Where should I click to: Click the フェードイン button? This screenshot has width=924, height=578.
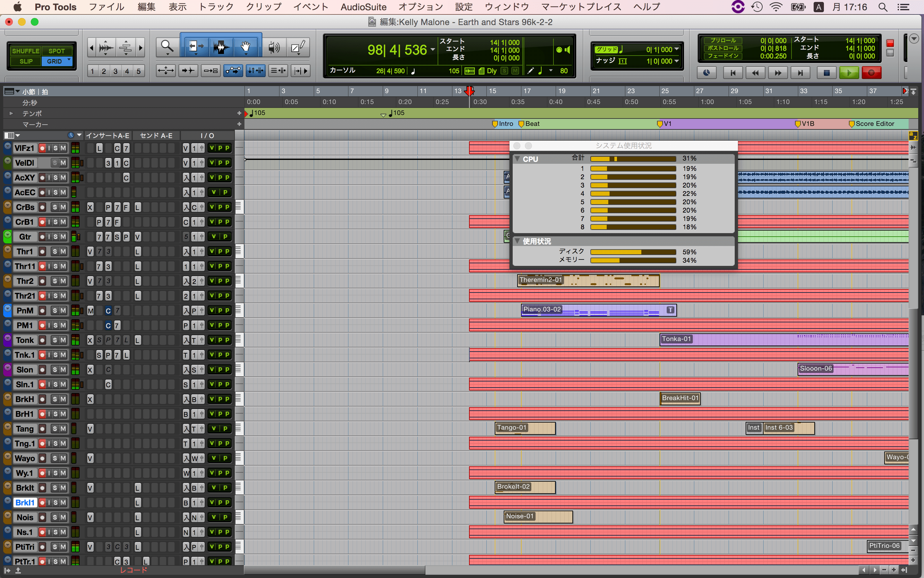[x=723, y=56]
